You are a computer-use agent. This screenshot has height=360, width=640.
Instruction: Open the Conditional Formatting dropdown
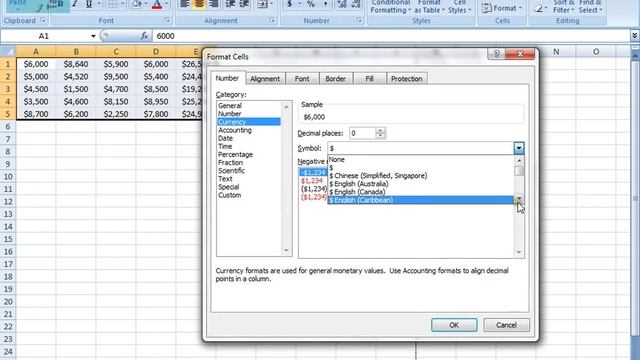(x=390, y=7)
